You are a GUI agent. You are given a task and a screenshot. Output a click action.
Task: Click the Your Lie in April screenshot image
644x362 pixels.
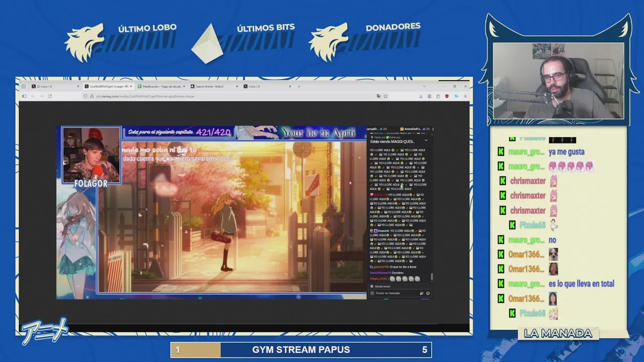[x=245, y=212]
